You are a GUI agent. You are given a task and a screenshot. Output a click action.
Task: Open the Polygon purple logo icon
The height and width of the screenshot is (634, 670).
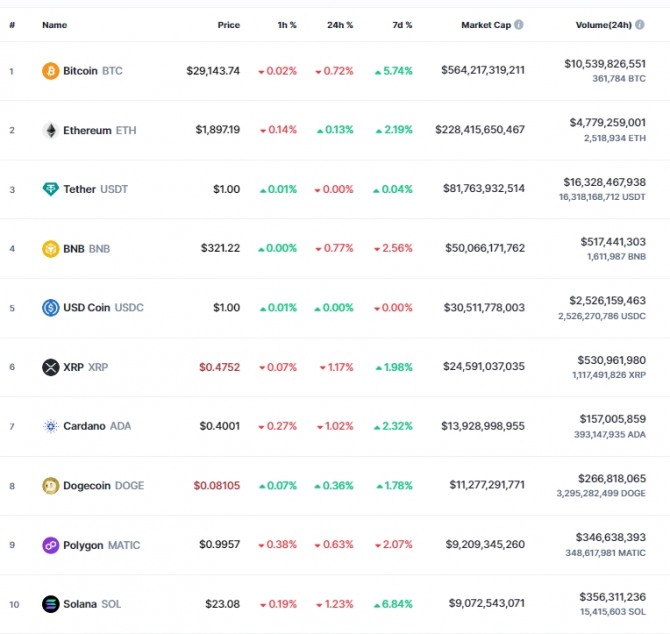pos(50,545)
